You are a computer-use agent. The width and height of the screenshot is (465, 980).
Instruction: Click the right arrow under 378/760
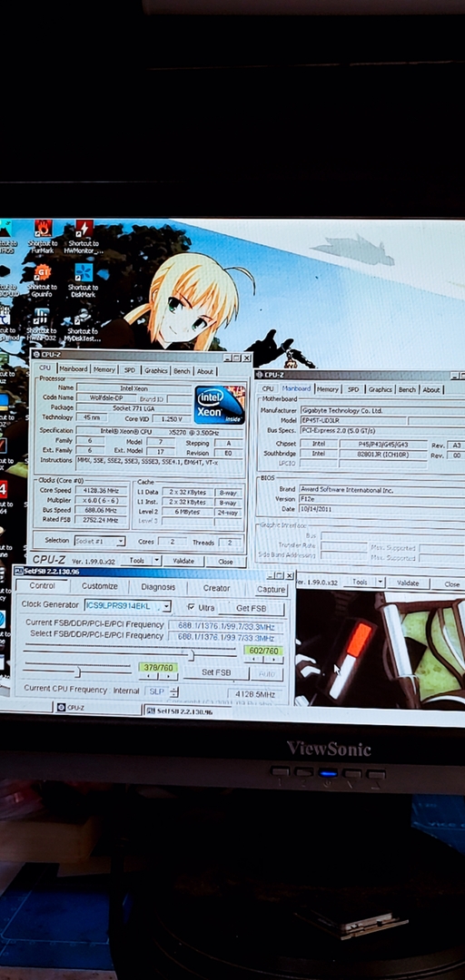(168, 677)
